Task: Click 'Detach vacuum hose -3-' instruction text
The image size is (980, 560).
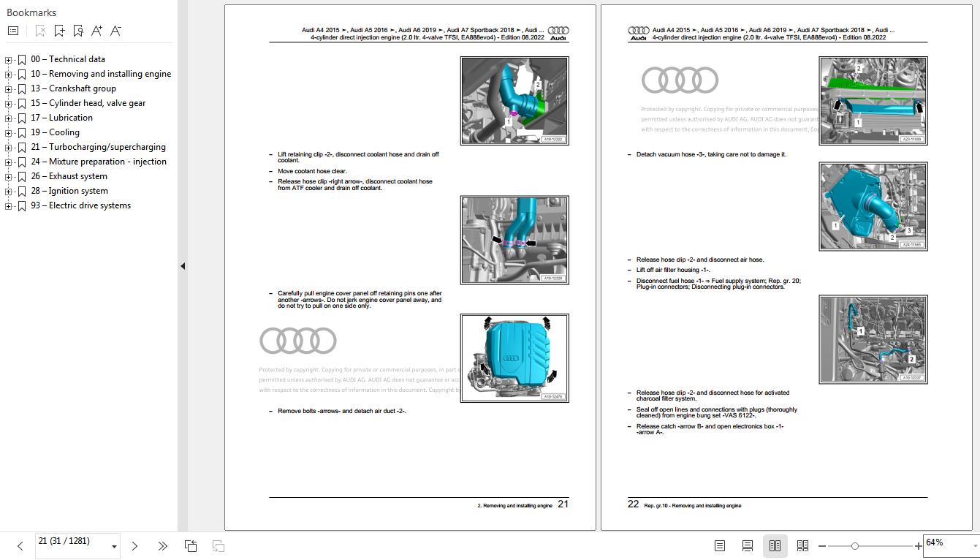Action: coord(711,155)
